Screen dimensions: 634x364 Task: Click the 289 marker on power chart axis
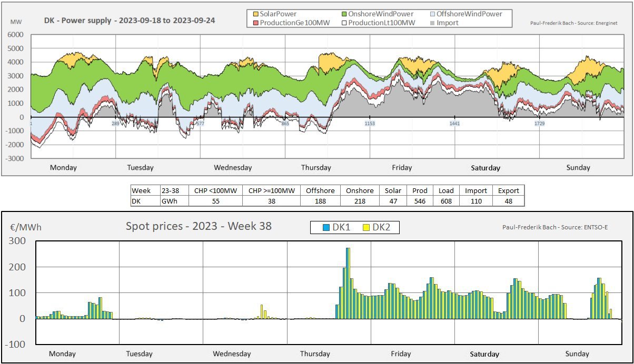(x=115, y=124)
